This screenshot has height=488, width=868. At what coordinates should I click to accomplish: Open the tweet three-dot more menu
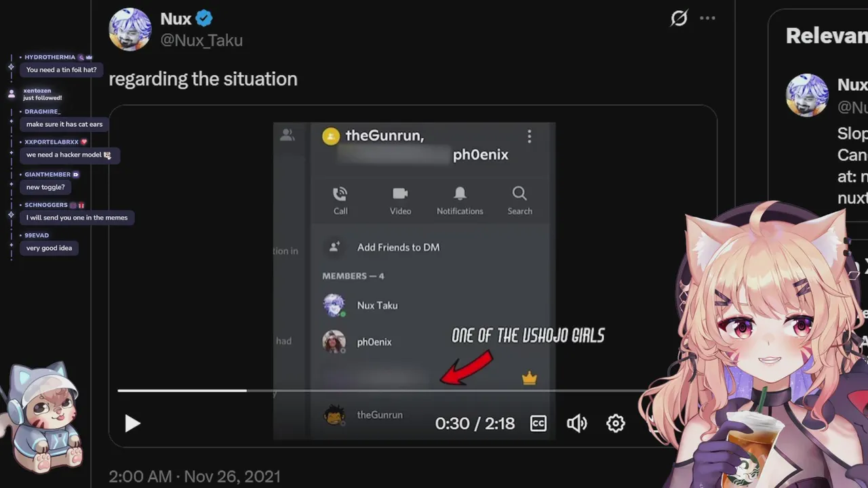(x=707, y=18)
